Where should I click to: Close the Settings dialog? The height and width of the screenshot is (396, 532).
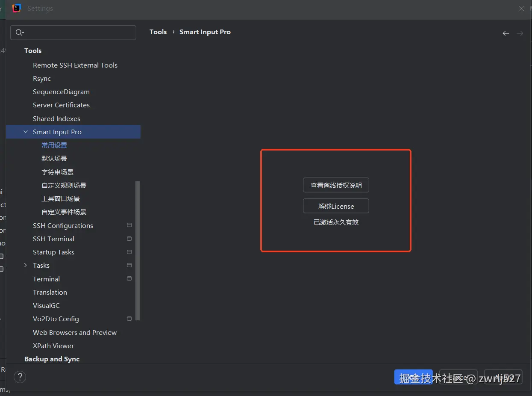522,9
